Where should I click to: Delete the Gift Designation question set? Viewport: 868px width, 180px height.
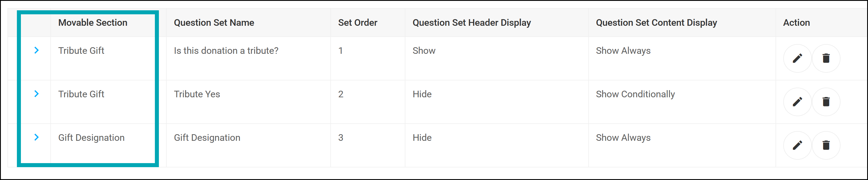point(826,145)
